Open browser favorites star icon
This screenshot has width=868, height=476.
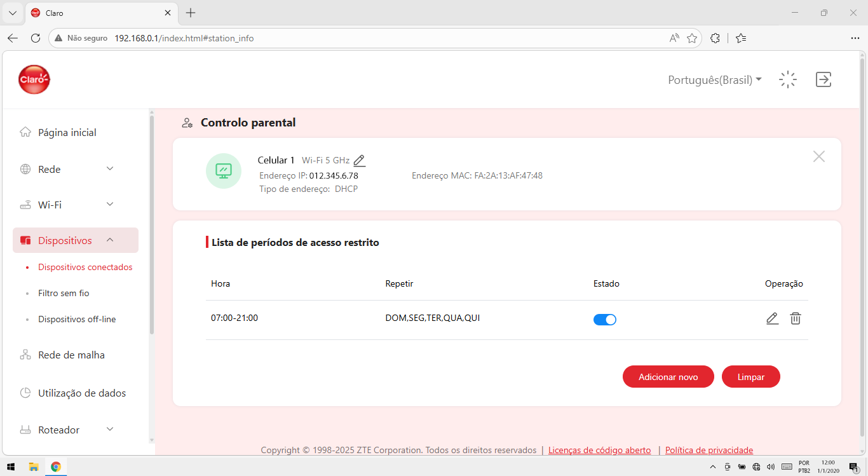692,38
